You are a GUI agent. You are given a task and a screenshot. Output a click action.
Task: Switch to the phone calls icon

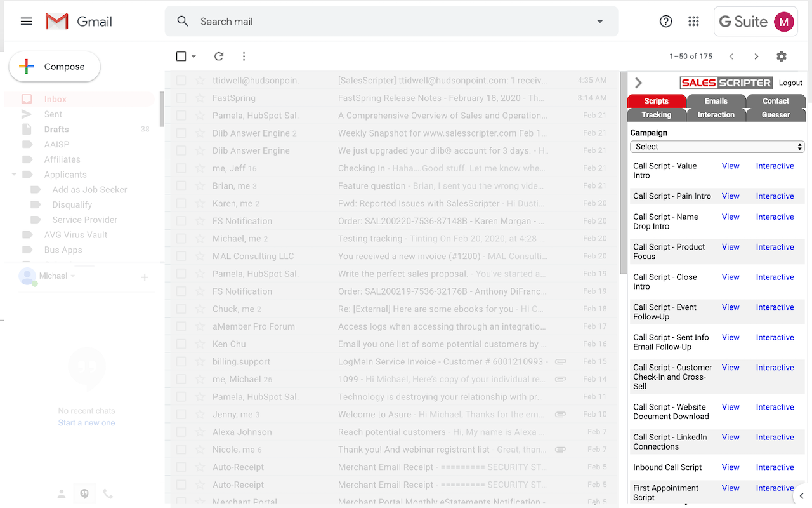pos(108,494)
